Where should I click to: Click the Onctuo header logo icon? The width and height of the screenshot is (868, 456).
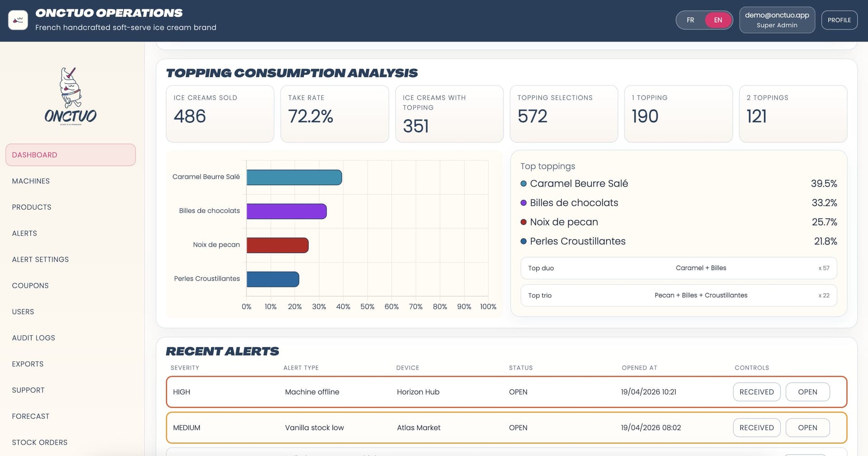click(18, 20)
